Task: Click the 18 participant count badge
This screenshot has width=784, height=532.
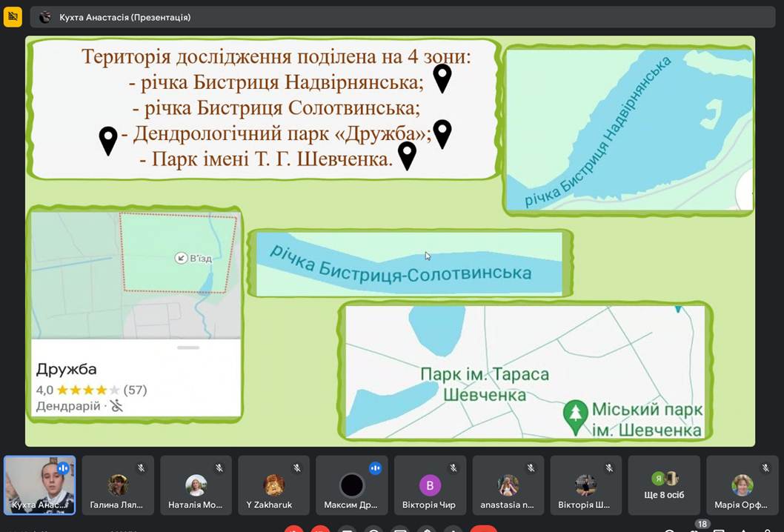Action: (701, 524)
